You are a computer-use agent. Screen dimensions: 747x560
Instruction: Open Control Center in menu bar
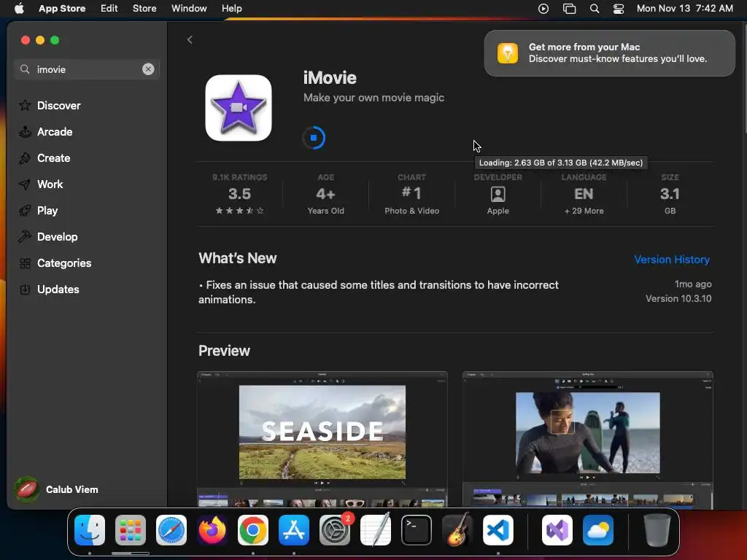pos(619,9)
